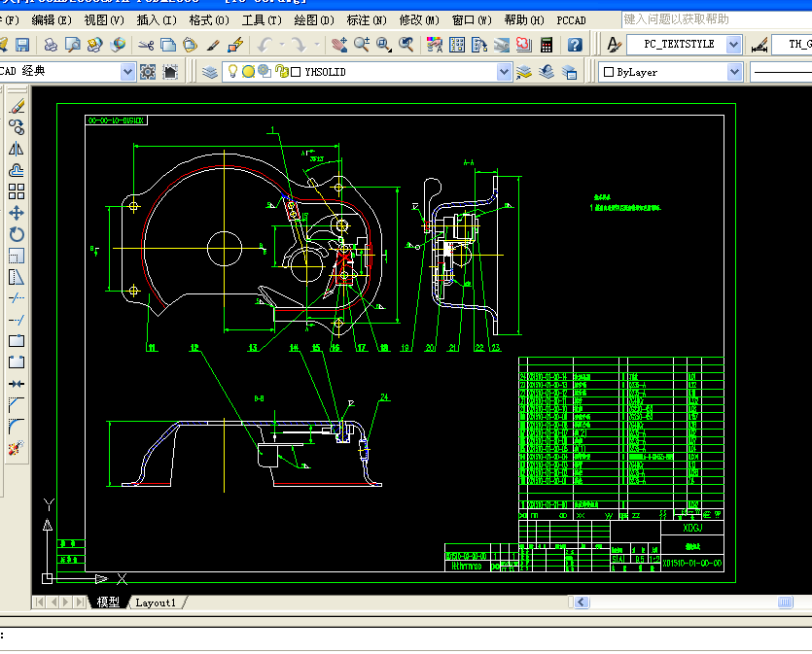The image size is (812, 654).
Task: Open the 格式(O) menu
Action: pos(209,20)
